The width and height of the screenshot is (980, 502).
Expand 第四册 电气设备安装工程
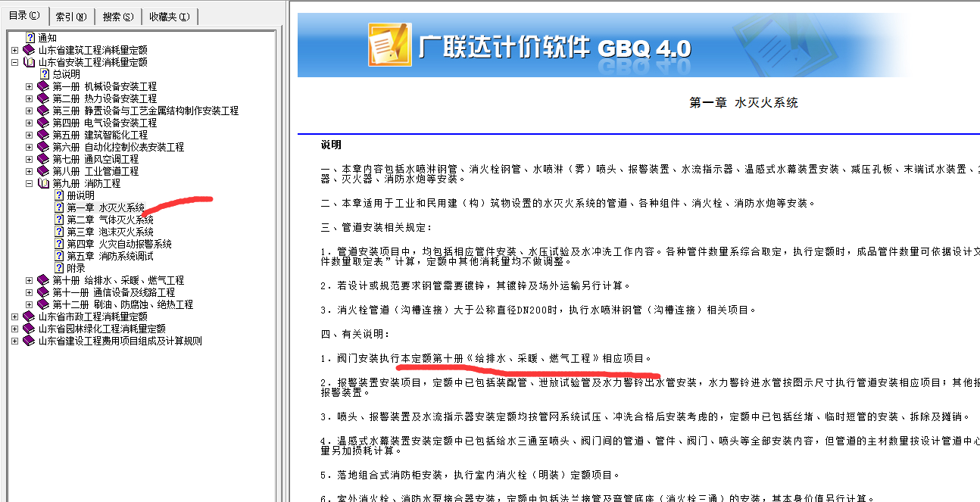point(30,123)
